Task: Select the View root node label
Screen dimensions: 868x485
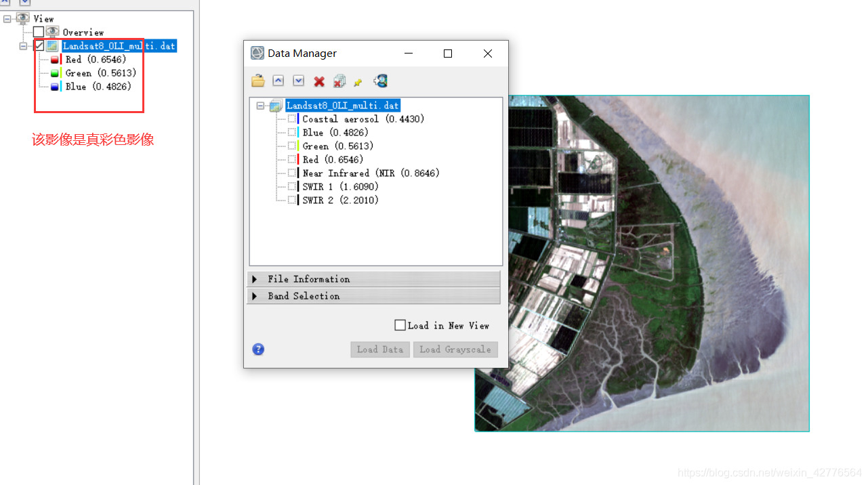Action: coord(43,19)
